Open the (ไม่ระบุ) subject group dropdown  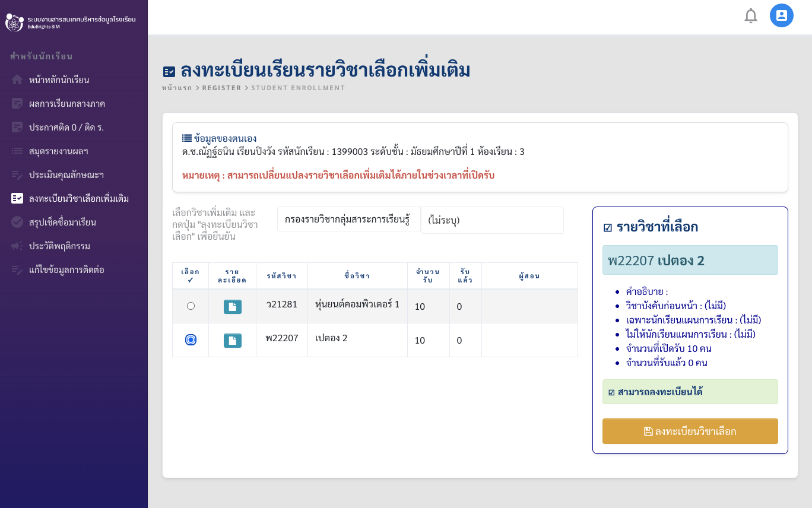491,220
